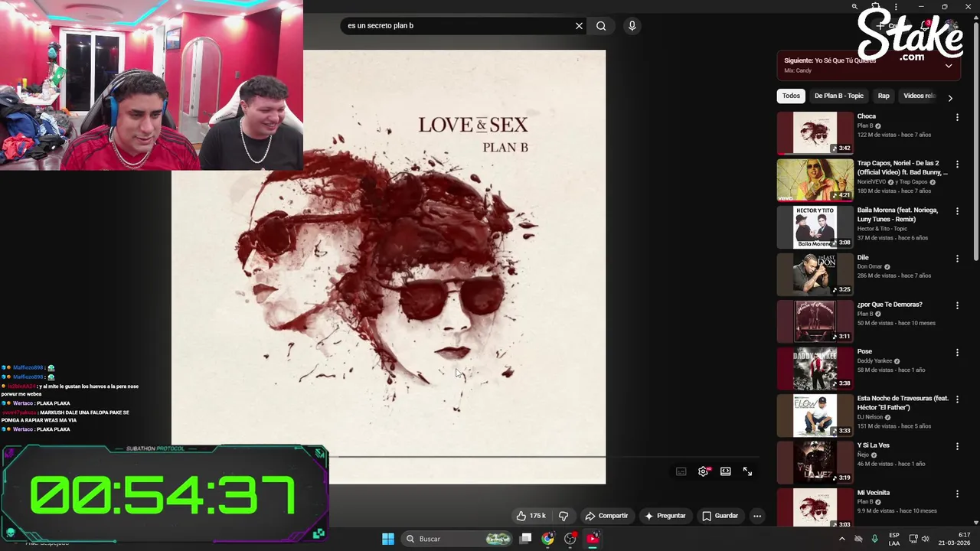Open the subtitles button in the player
980x551 pixels.
pos(681,471)
